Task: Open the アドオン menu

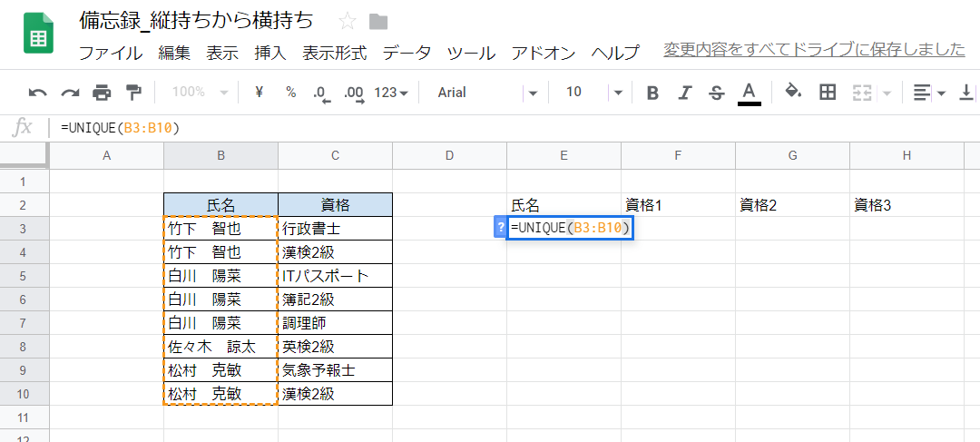Action: 544,54
